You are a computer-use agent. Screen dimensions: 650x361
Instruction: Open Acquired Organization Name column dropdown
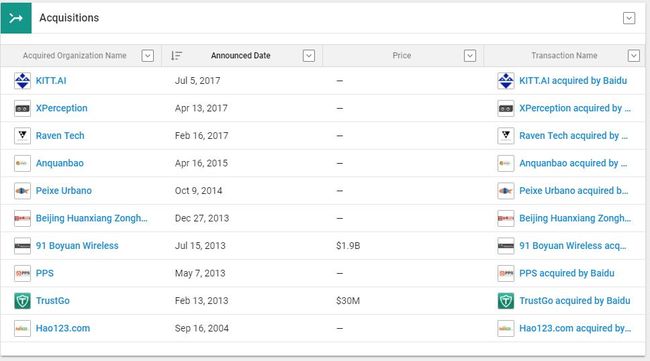tap(148, 56)
